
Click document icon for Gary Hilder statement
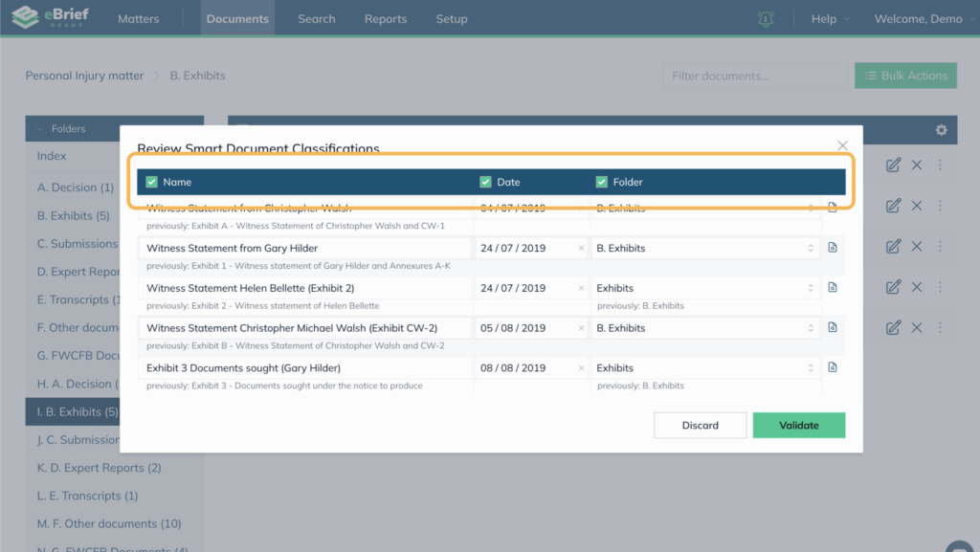point(833,248)
